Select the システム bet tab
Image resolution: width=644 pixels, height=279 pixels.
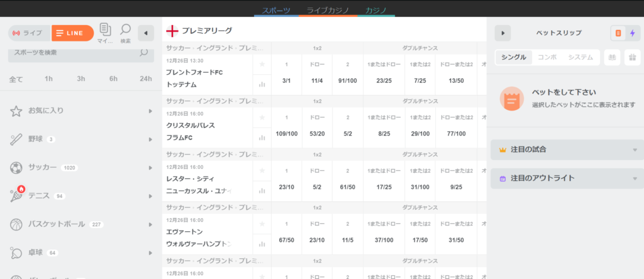tap(580, 57)
